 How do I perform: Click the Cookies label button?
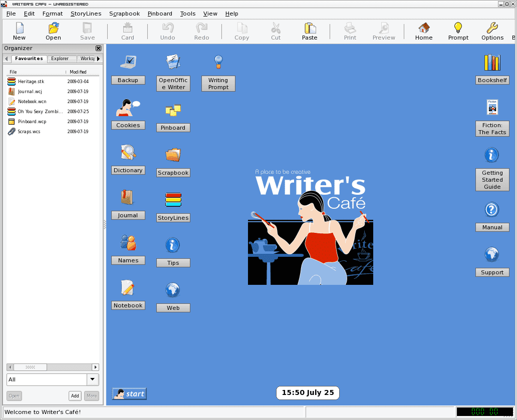pos(128,125)
